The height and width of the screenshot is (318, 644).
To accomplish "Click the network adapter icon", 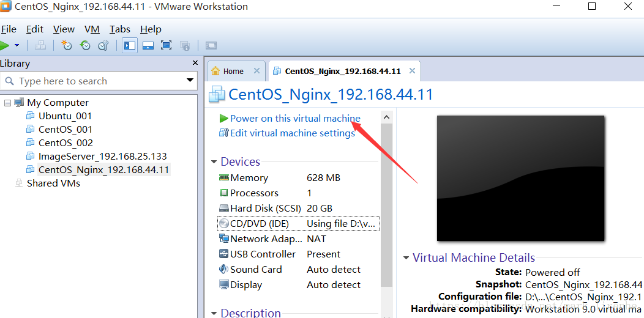I will [224, 239].
